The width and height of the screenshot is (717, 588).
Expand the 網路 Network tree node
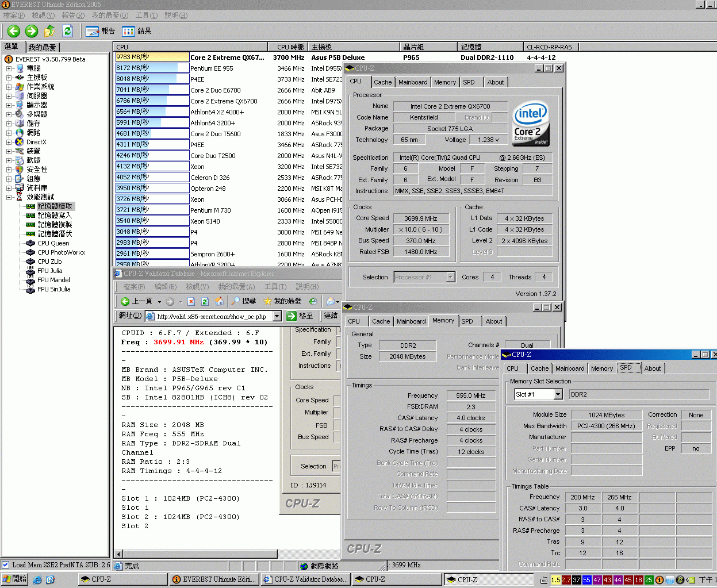[9, 133]
